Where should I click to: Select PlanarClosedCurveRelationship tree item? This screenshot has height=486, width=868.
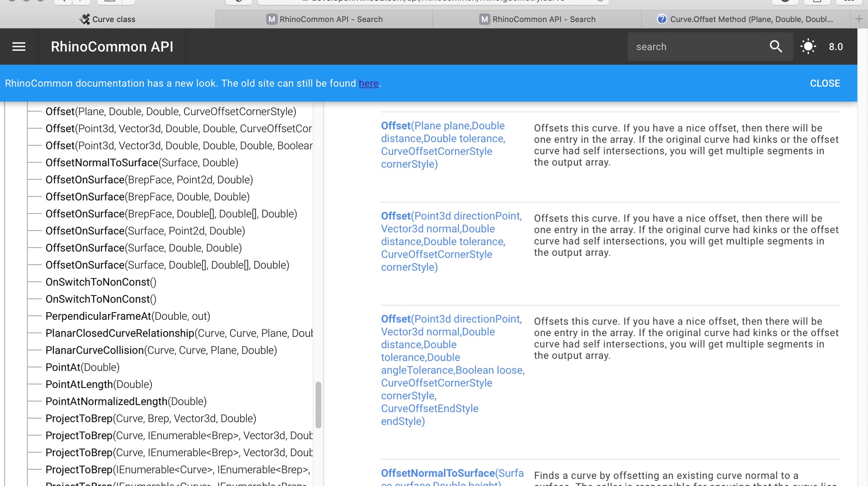[179, 333]
